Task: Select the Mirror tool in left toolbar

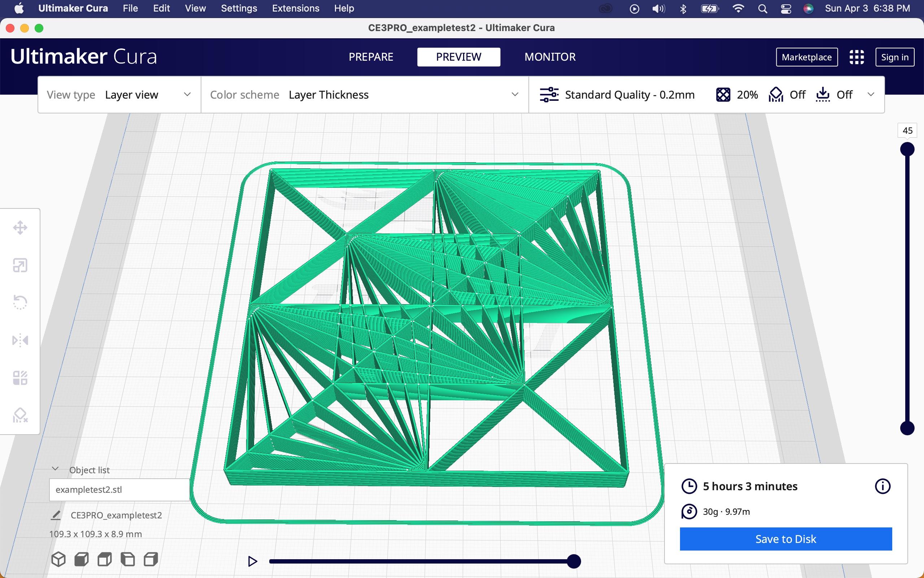Action: [x=20, y=340]
